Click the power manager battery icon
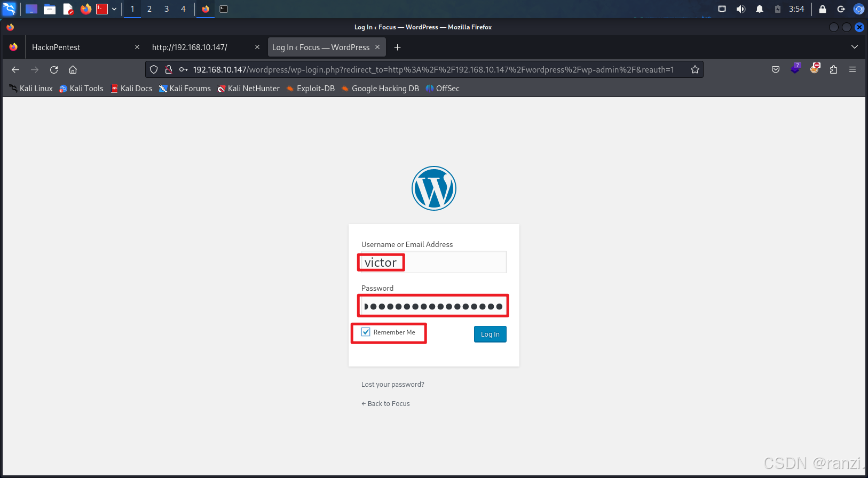 pos(778,9)
